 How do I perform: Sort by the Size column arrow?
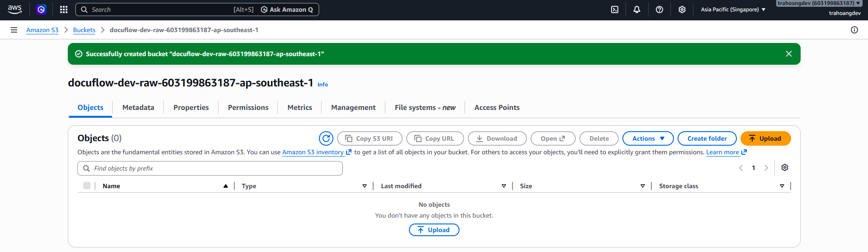[643, 186]
